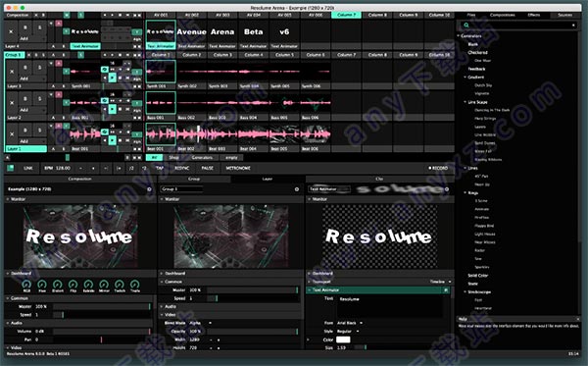Collapse the Generators tree section
The image size is (588, 366).
click(x=459, y=36)
